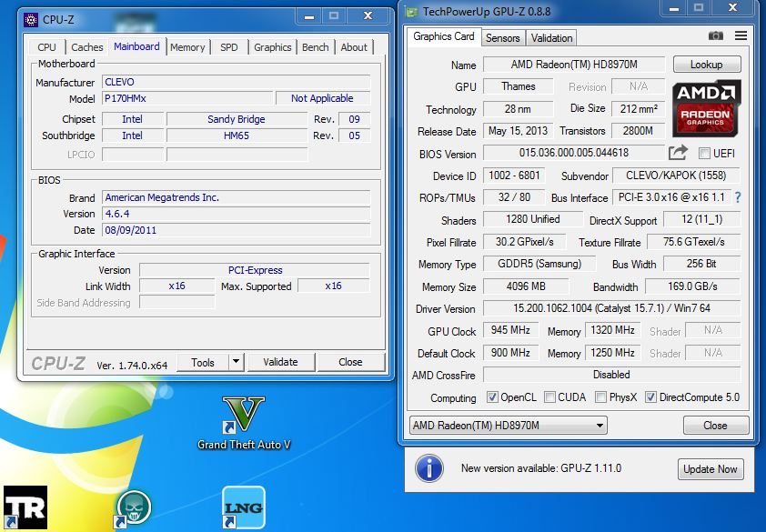Viewport: 766px width, 532px height.
Task: Select Graphics Card tab in GPU-Z
Action: (x=444, y=36)
